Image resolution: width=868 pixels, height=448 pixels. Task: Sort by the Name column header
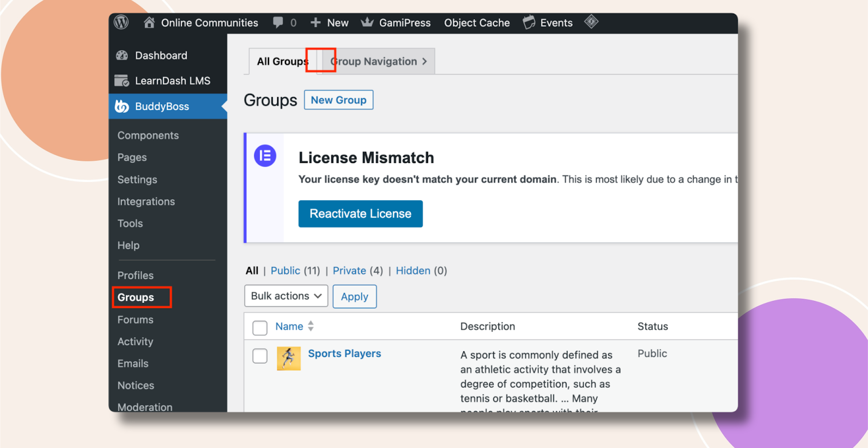tap(289, 326)
